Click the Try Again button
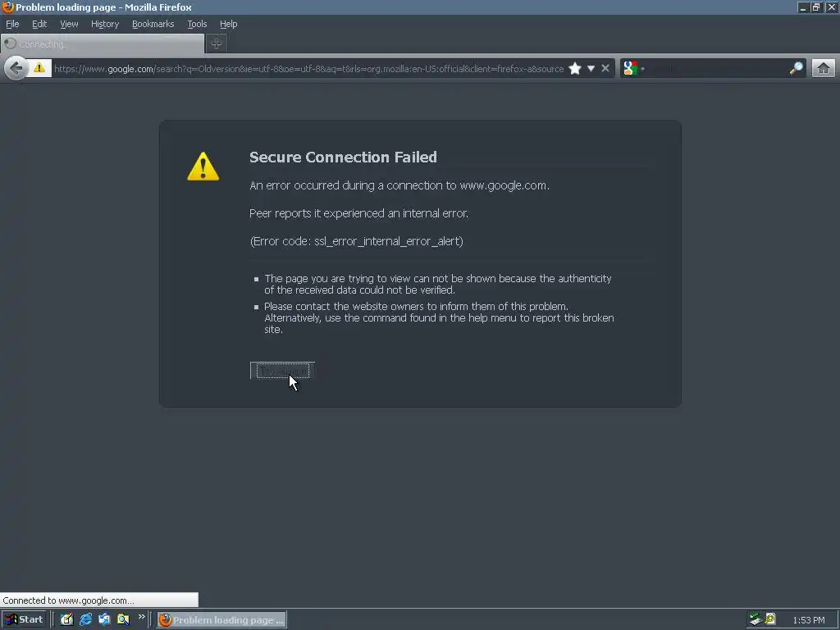 [282, 371]
